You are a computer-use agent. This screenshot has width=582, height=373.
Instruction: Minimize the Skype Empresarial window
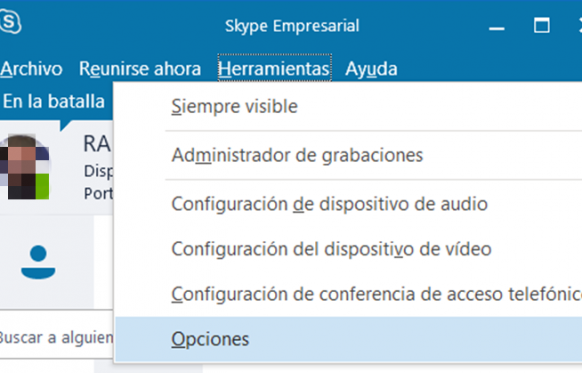pyautogui.click(x=497, y=26)
